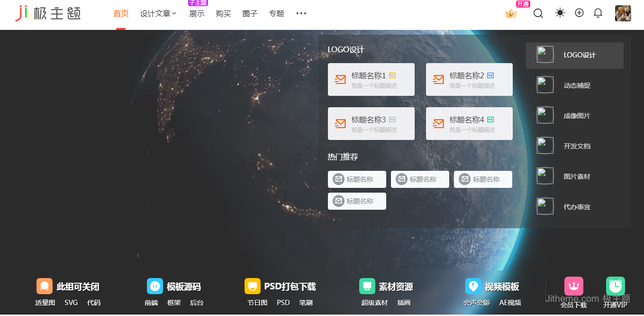Open the notification bell icon
The height and width of the screenshot is (316, 644).
coord(598,13)
